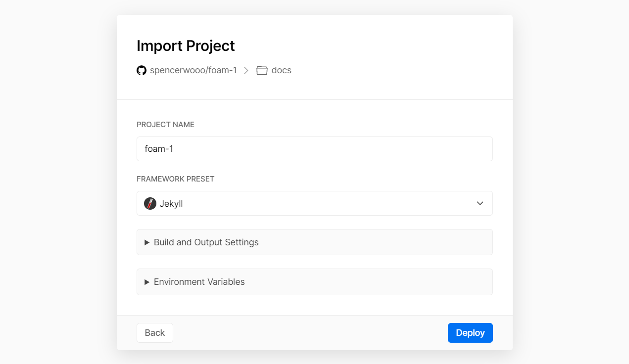Expand the Build and Output Settings section

pyautogui.click(x=206, y=242)
